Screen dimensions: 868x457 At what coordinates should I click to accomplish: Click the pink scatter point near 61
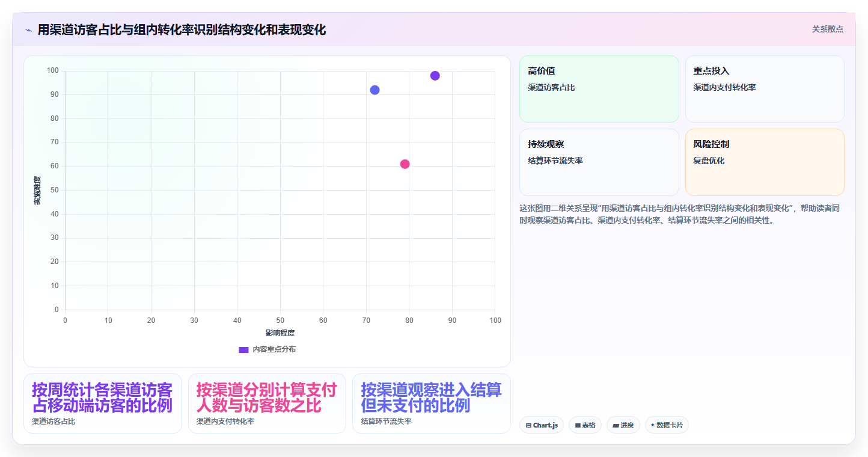tap(405, 164)
